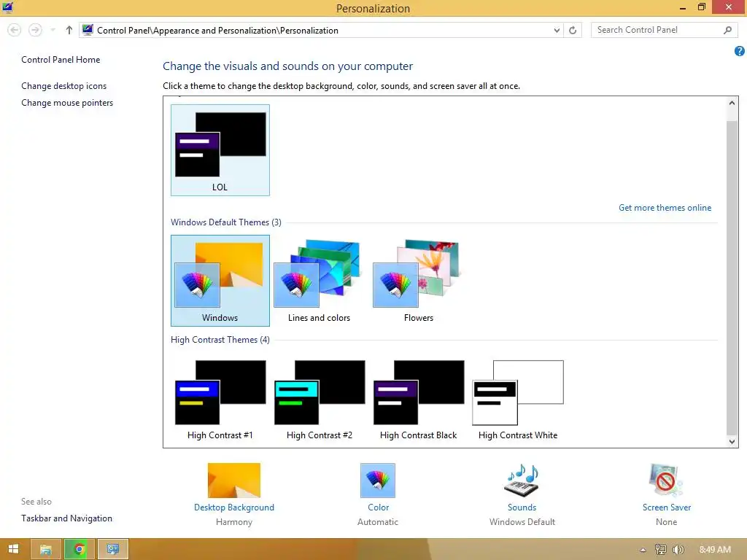Open the Screen Saver settings icon

666,480
